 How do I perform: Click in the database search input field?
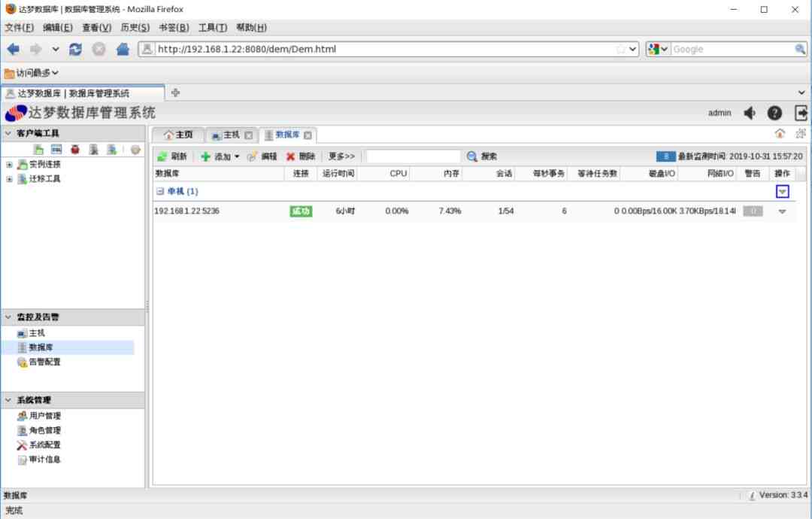coord(414,156)
